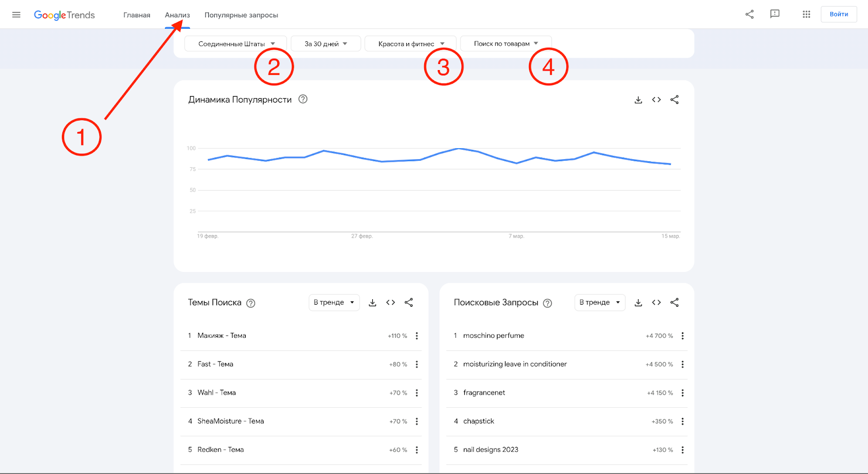Click the 7 мар. date label on chart
Viewport: 868px width, 474px height.
tap(516, 236)
